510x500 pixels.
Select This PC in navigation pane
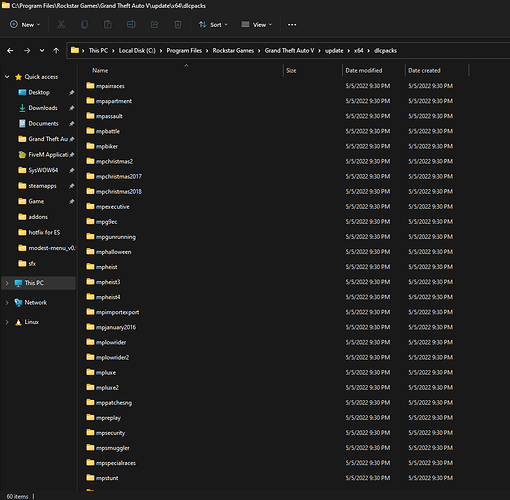(34, 283)
